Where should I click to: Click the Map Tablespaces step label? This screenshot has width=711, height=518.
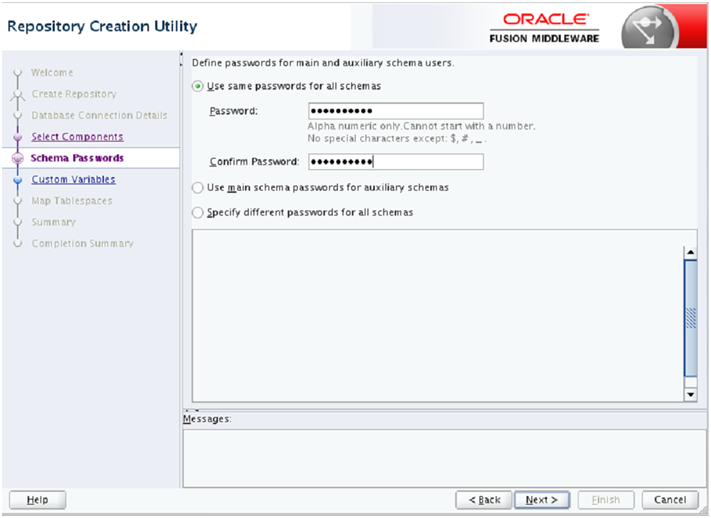coord(72,200)
